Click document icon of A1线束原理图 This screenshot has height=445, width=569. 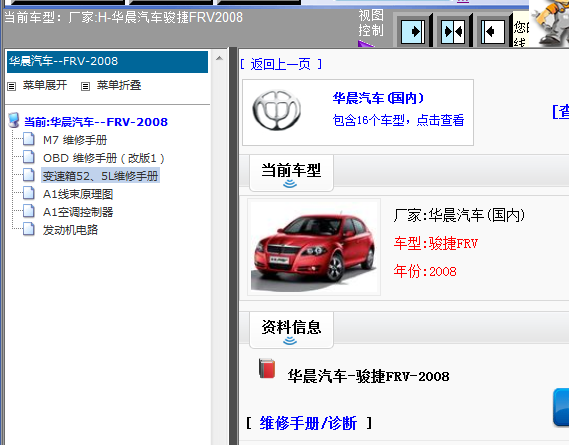click(x=29, y=193)
